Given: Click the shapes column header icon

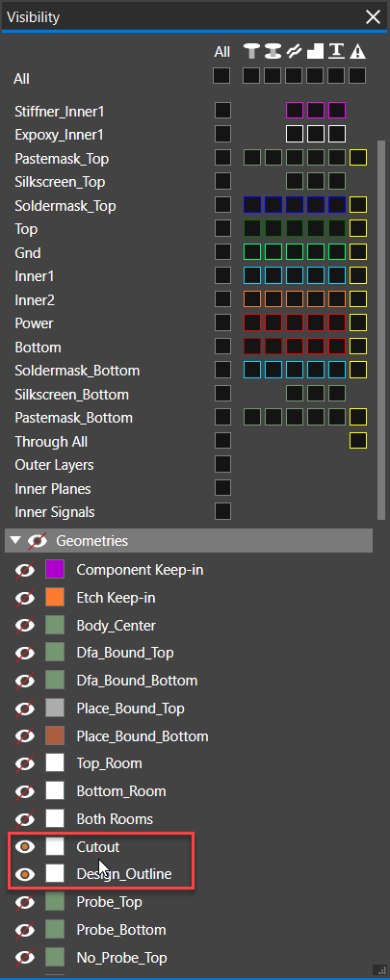Looking at the screenshot, I should pyautogui.click(x=315, y=52).
